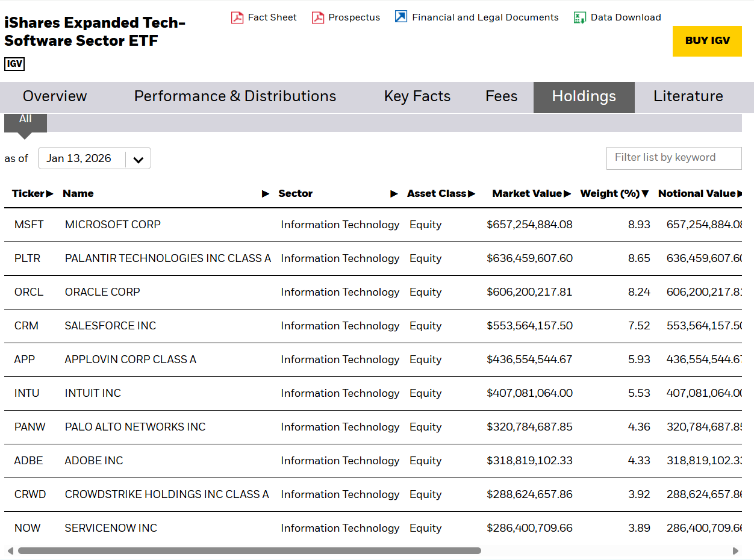
Task: Click the ADBE ticker cell
Action: pyautogui.click(x=29, y=461)
